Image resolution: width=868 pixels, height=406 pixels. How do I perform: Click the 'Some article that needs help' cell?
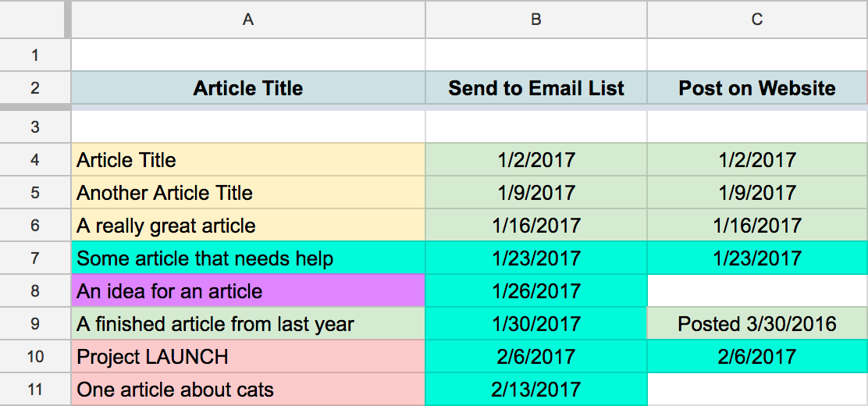[248, 258]
